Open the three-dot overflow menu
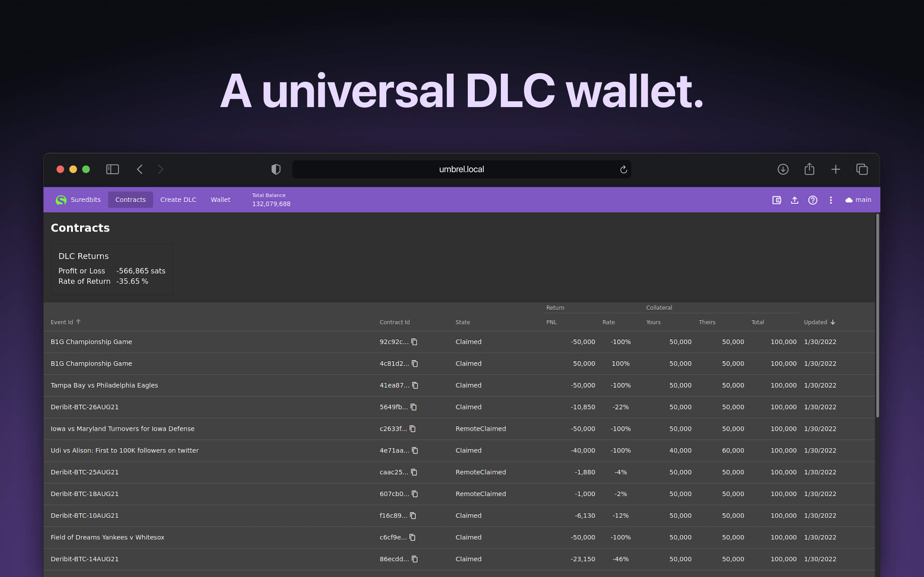Image resolution: width=924 pixels, height=577 pixels. 831,200
